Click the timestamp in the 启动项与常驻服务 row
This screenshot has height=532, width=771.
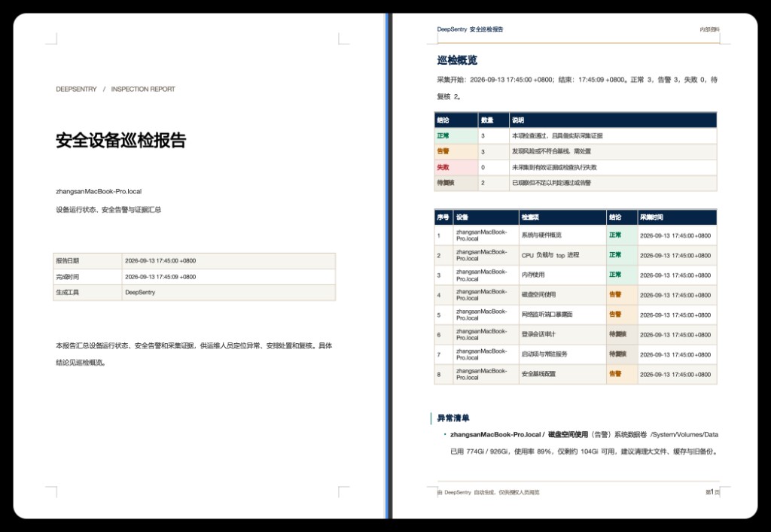(x=675, y=354)
